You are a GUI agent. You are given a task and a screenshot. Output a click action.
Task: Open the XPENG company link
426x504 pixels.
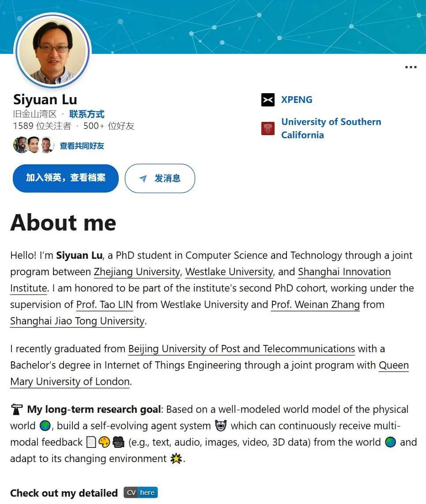[297, 100]
